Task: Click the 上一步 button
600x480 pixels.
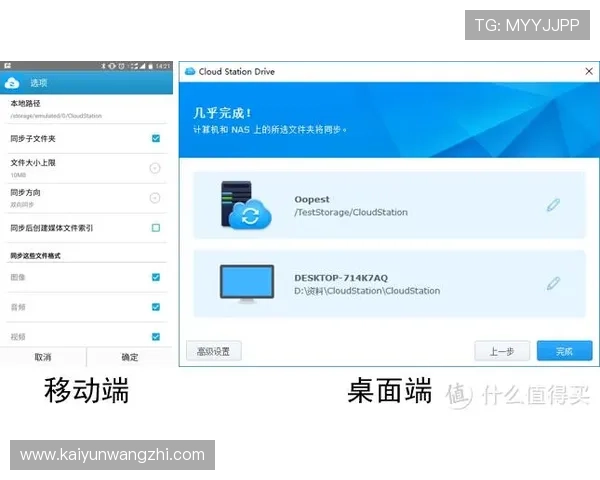Action: (x=502, y=351)
